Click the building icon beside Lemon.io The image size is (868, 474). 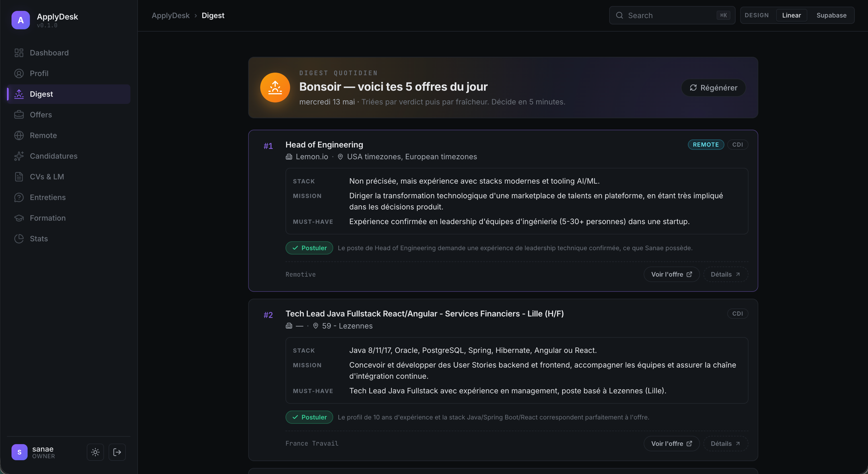(289, 157)
